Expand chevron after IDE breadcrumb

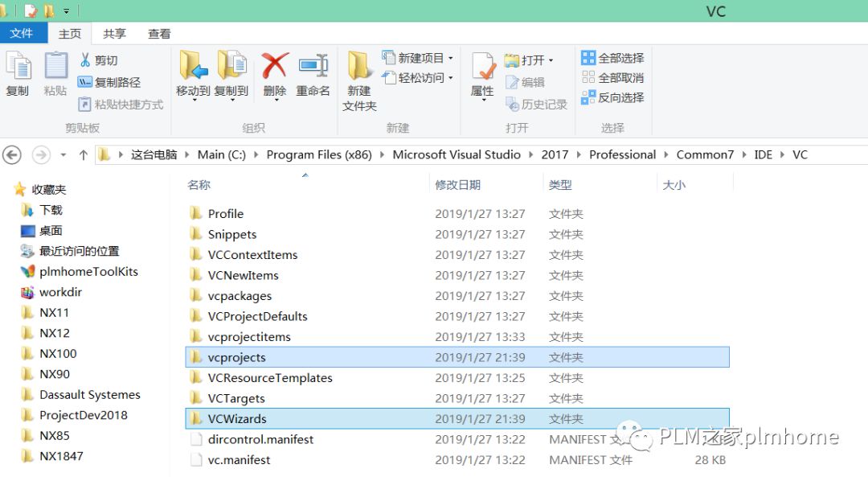[782, 155]
